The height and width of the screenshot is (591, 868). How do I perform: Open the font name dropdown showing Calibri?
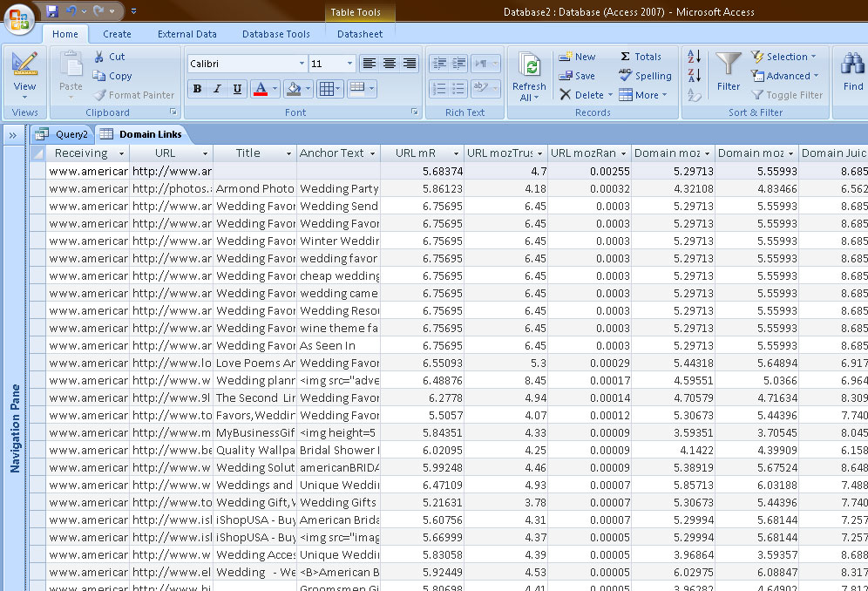pyautogui.click(x=302, y=64)
